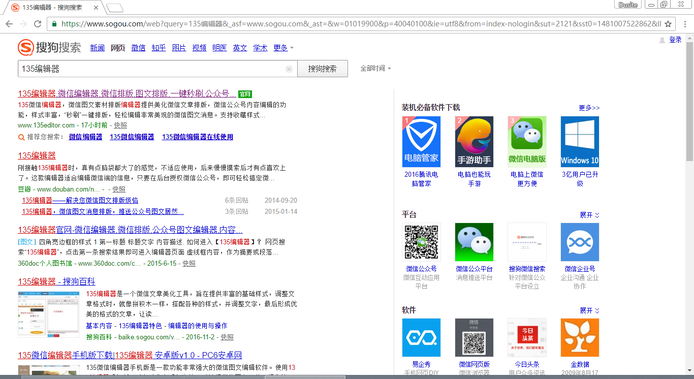Image resolution: width=694 pixels, height=379 pixels.
Task: Expand the 软件 section with 展开
Action: pyautogui.click(x=589, y=310)
